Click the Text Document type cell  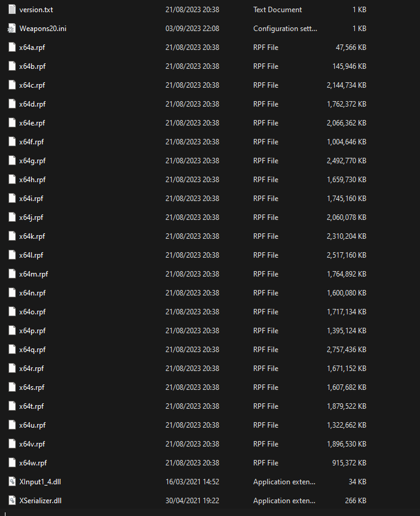click(x=278, y=10)
